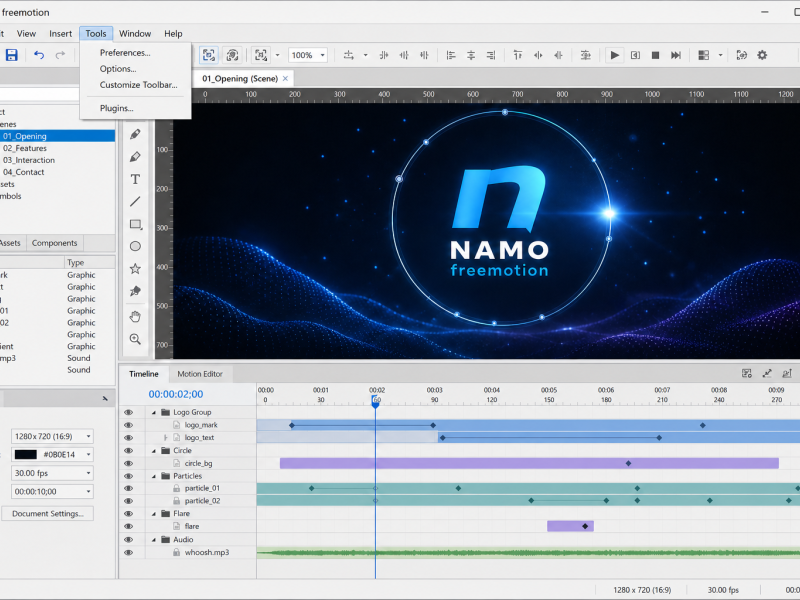Hide the flare layer
The image size is (800, 600).
click(129, 527)
